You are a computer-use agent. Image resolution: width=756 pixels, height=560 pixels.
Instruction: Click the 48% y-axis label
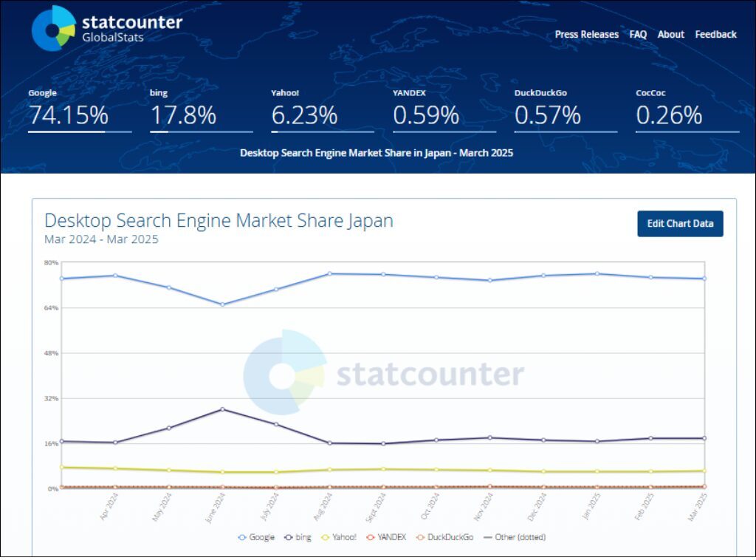pyautogui.click(x=51, y=353)
